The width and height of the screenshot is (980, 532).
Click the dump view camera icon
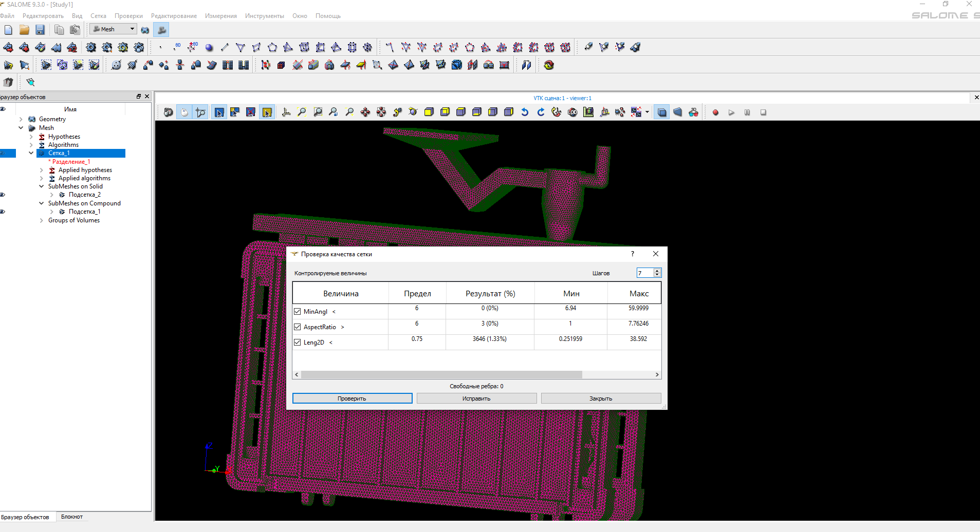(168, 112)
